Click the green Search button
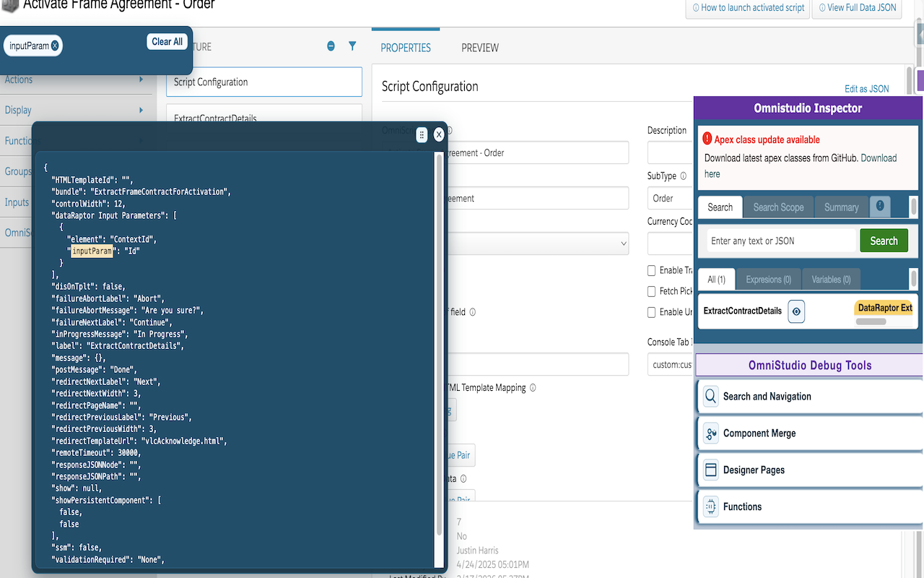The height and width of the screenshot is (578, 924). pyautogui.click(x=884, y=241)
